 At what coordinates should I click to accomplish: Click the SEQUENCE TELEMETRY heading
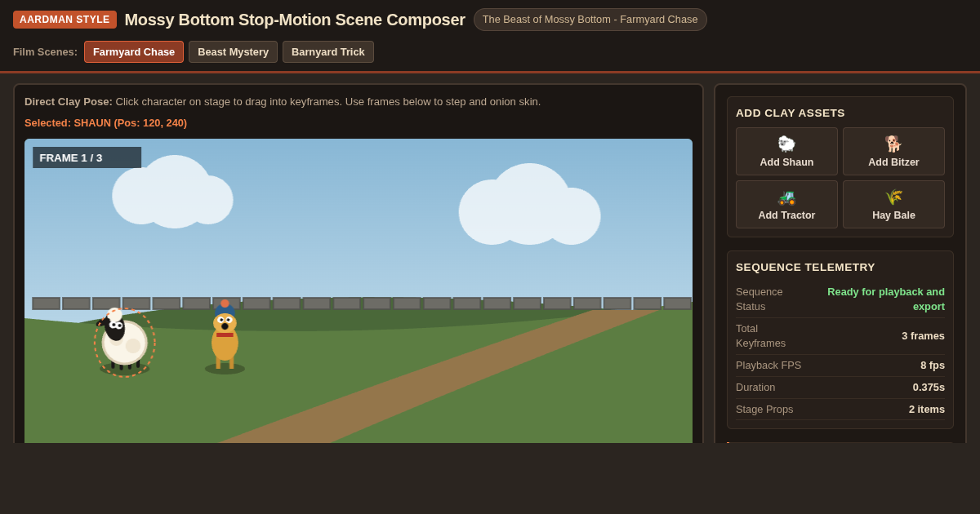tap(805, 267)
